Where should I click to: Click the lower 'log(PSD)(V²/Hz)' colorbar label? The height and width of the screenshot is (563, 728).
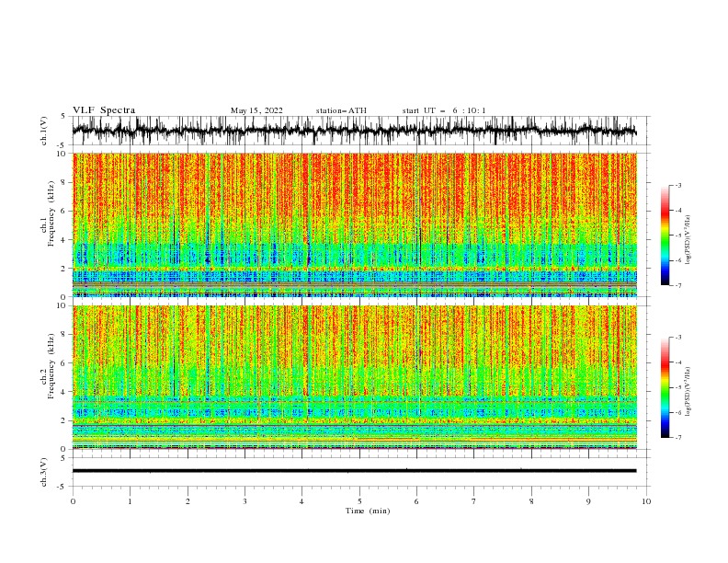688,391
